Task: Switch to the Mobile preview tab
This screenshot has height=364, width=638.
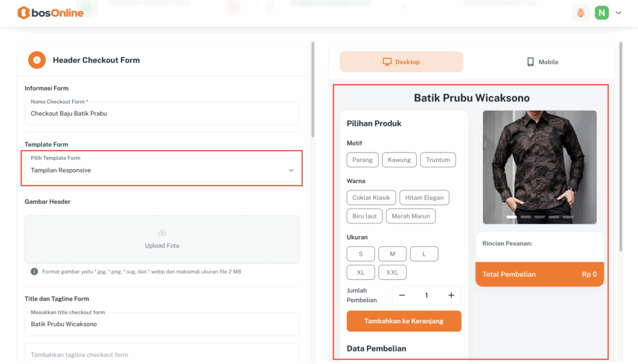Action: [542, 62]
